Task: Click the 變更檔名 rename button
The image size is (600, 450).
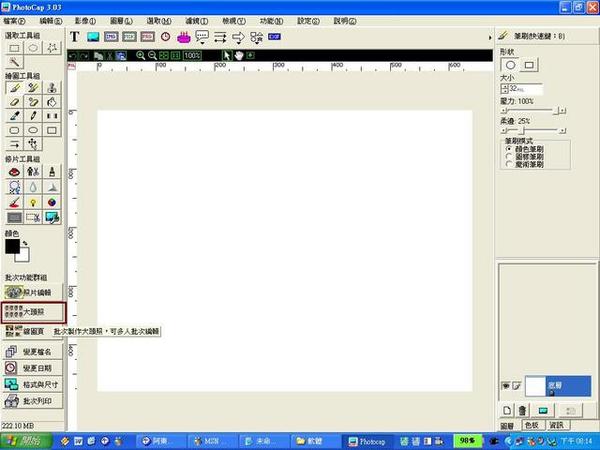Action: click(33, 352)
